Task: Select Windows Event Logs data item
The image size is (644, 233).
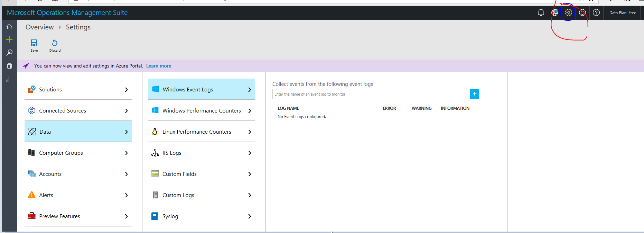Action: [202, 89]
